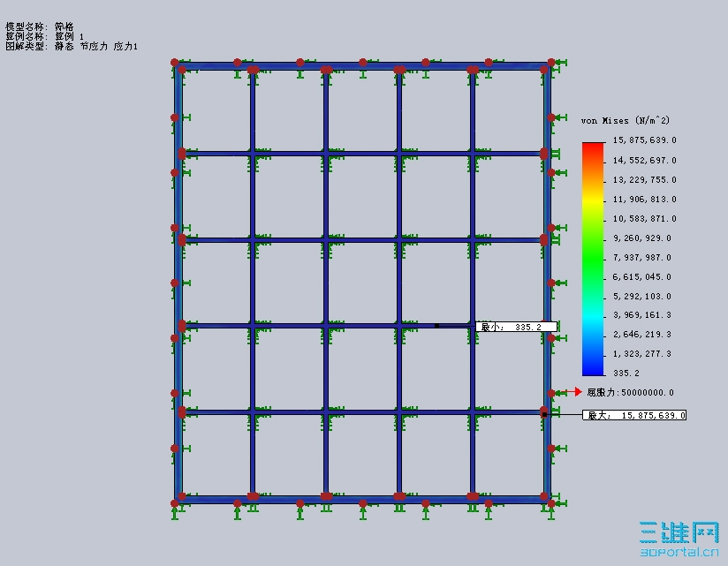Image resolution: width=728 pixels, height=566 pixels.
Task: Click legend value 2,646,219.3
Action: click(642, 335)
